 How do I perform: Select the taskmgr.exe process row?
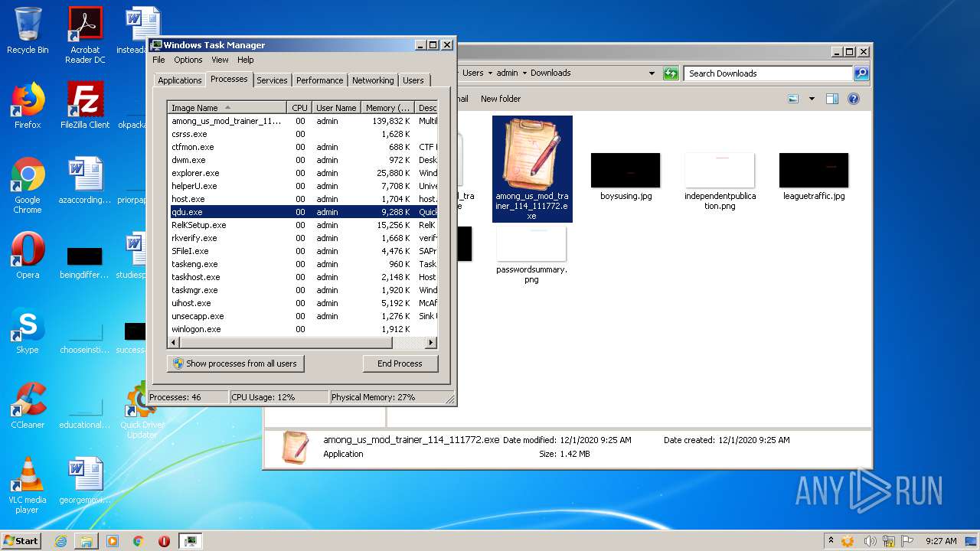[x=303, y=290]
